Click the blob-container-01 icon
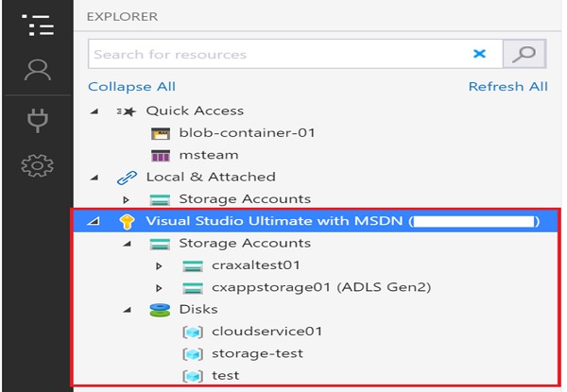Image resolution: width=567 pixels, height=392 pixels. click(161, 133)
